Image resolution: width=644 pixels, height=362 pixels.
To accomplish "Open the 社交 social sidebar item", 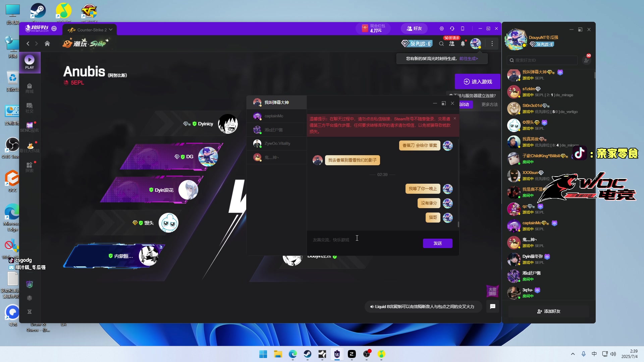I will coord(30,108).
